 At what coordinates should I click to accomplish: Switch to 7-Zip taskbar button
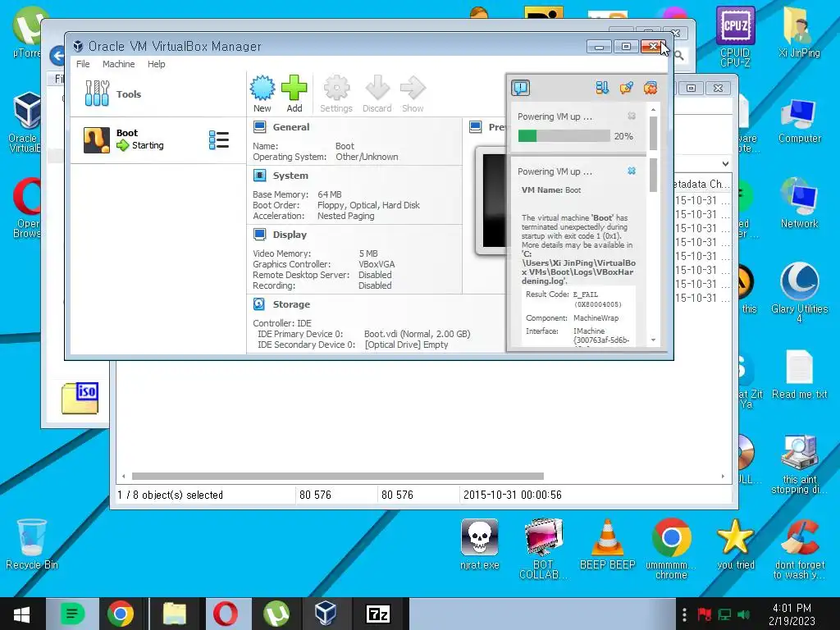[377, 614]
